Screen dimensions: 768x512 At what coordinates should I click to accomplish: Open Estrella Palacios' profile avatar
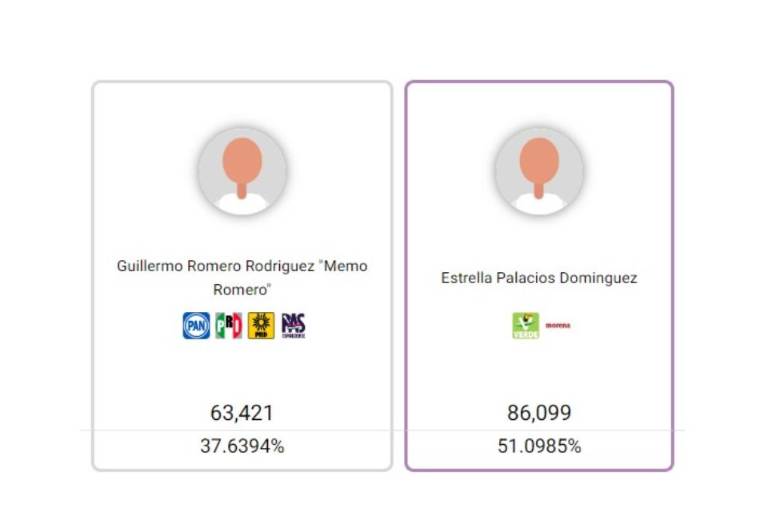point(539,171)
